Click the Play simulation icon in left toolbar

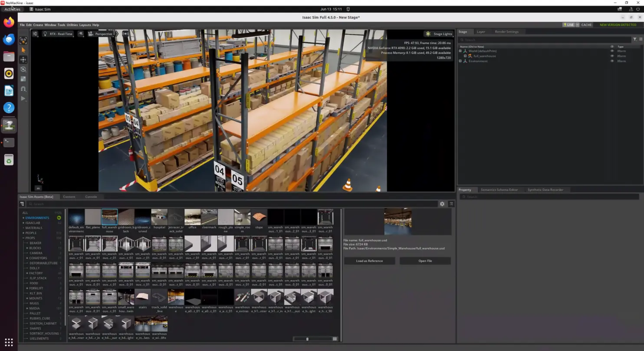tap(23, 99)
